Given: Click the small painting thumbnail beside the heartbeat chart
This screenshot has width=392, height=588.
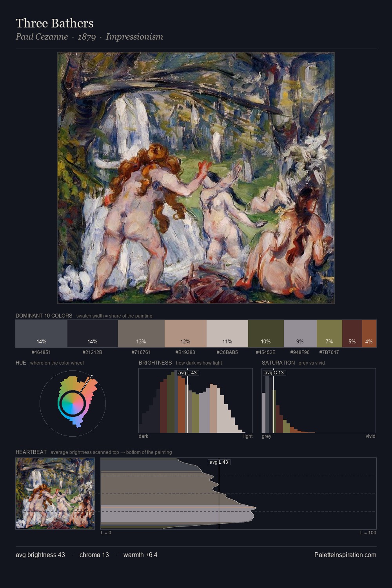Looking at the screenshot, I should [x=55, y=494].
